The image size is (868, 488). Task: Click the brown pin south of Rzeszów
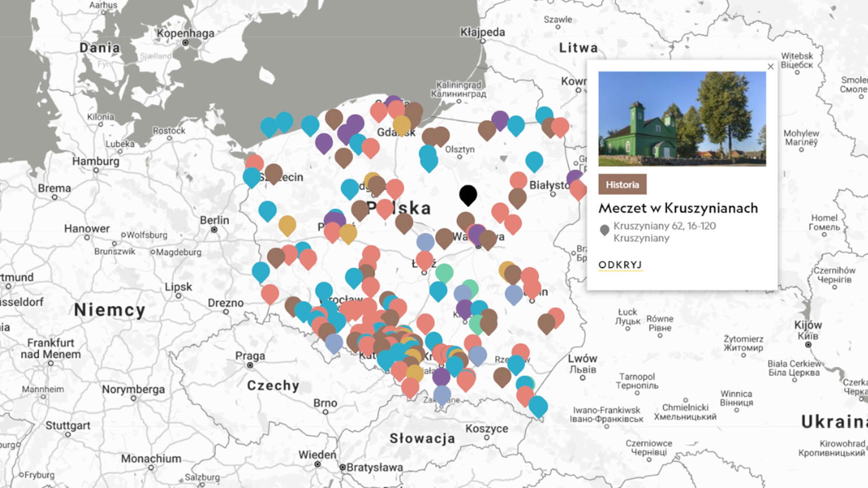pos(502,376)
